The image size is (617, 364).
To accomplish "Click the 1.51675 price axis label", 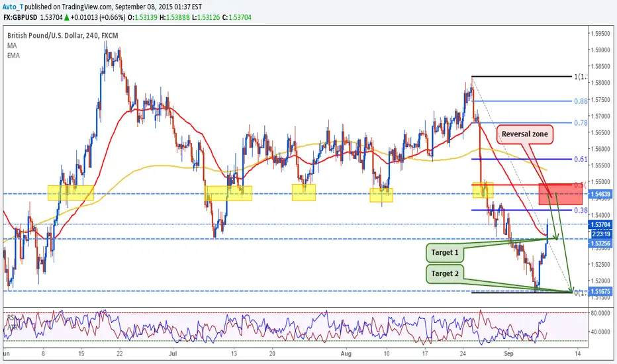I will 600,292.
